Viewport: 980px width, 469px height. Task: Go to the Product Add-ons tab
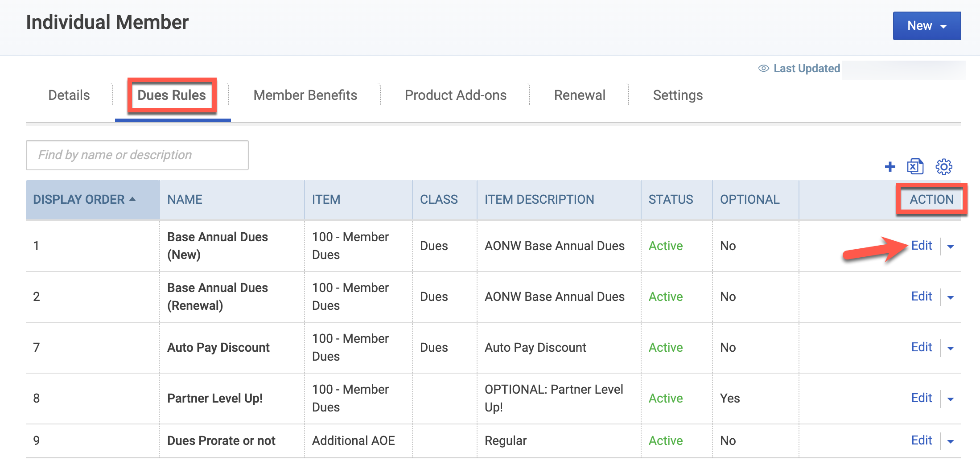[455, 95]
